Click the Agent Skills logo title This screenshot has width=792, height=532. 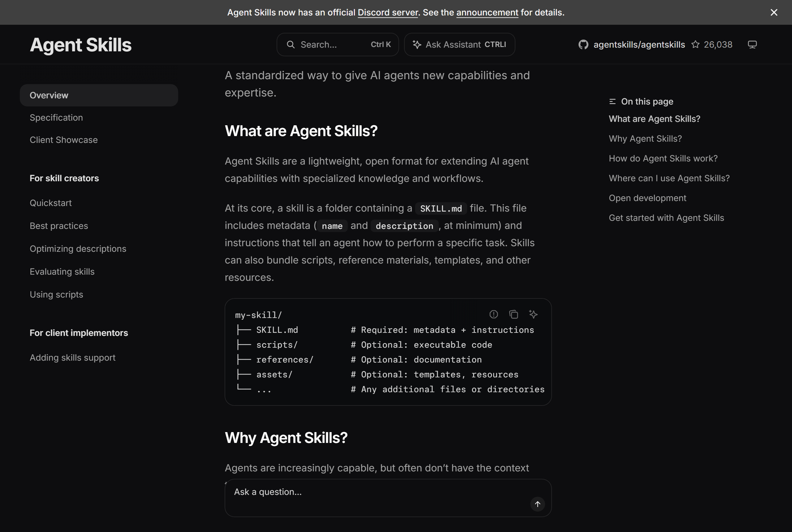tap(80, 45)
